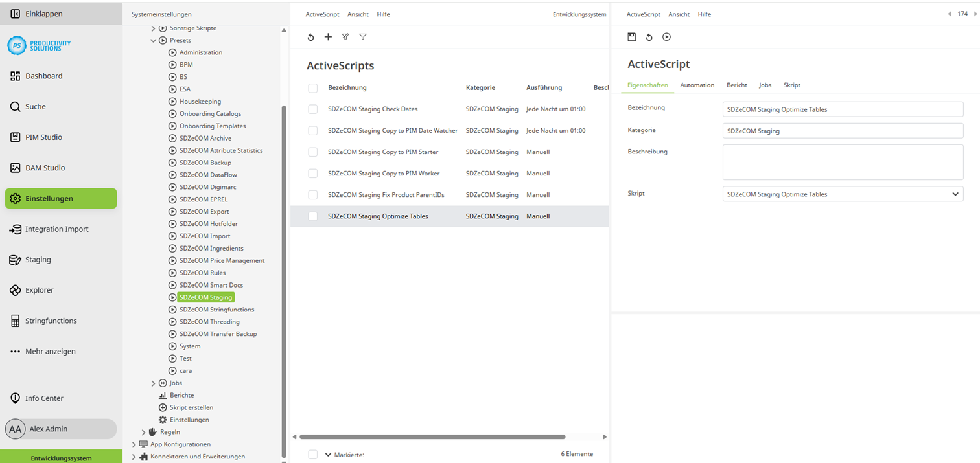Expand the Regeln tree node
Image resolution: width=980 pixels, height=463 pixels.
point(144,432)
